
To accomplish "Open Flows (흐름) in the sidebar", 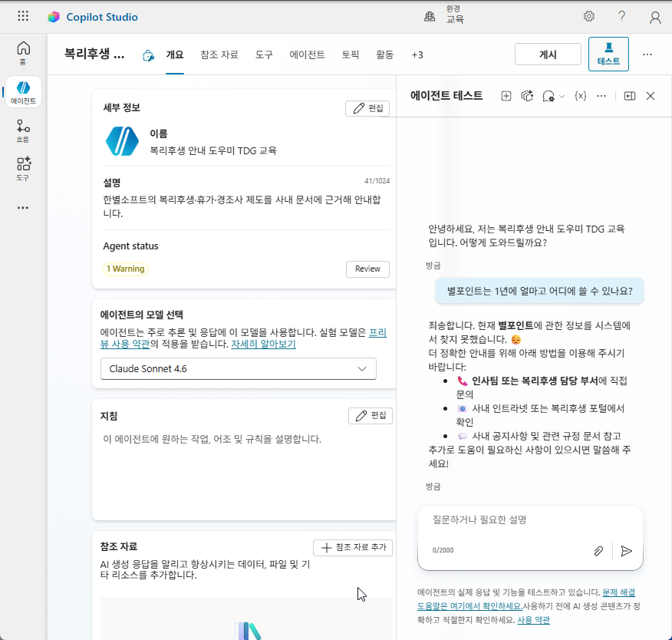I will 23,130.
